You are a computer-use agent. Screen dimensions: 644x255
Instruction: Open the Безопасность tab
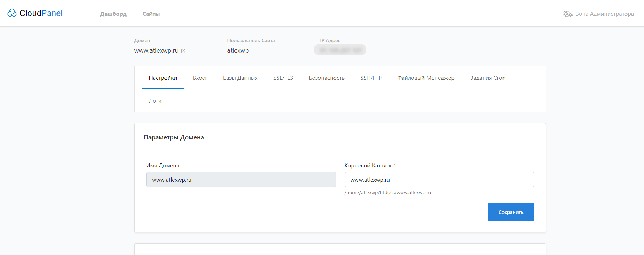click(327, 78)
